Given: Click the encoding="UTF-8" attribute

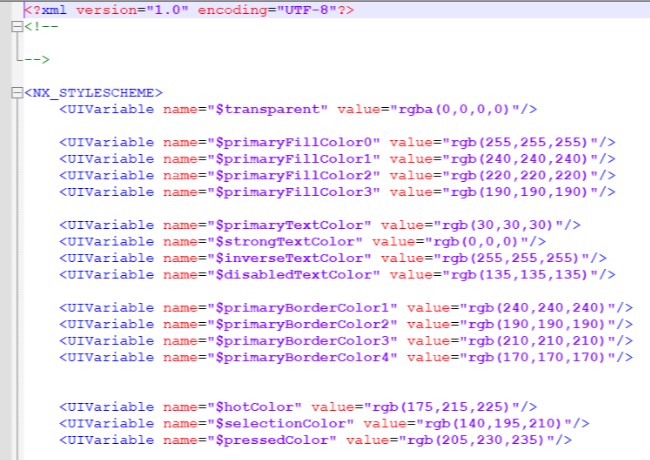Looking at the screenshot, I should click(x=267, y=10).
